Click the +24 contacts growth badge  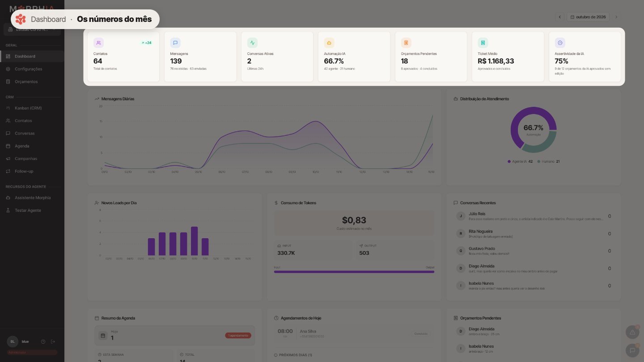[x=146, y=43]
